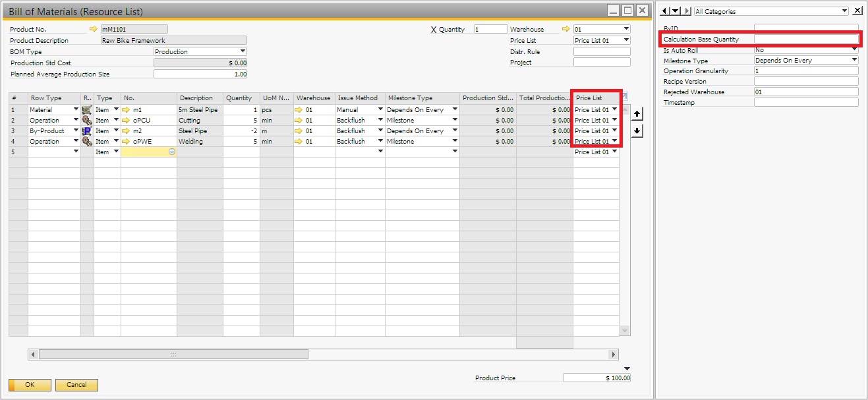Image resolution: width=868 pixels, height=400 pixels.
Task: Open the item chooser in row 5
Action: [172, 152]
